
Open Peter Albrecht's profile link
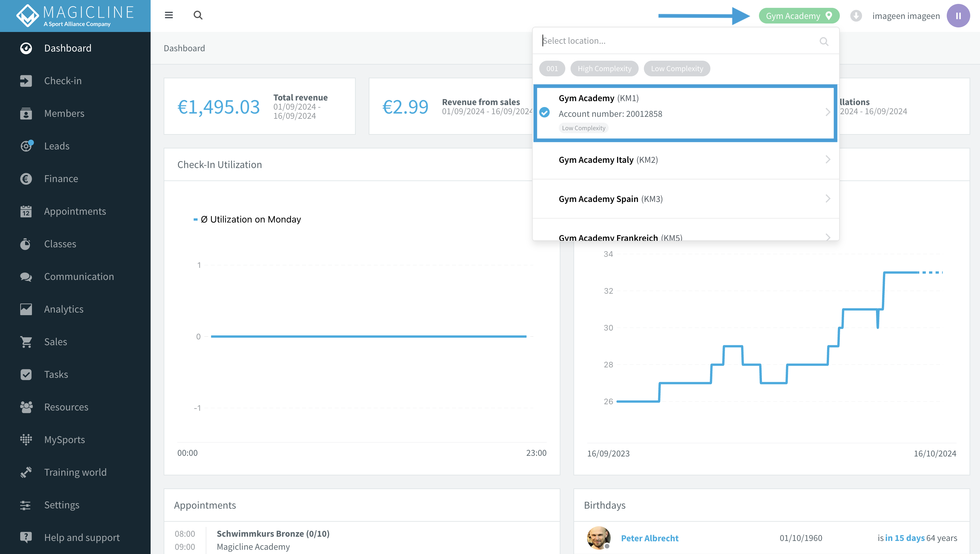649,538
